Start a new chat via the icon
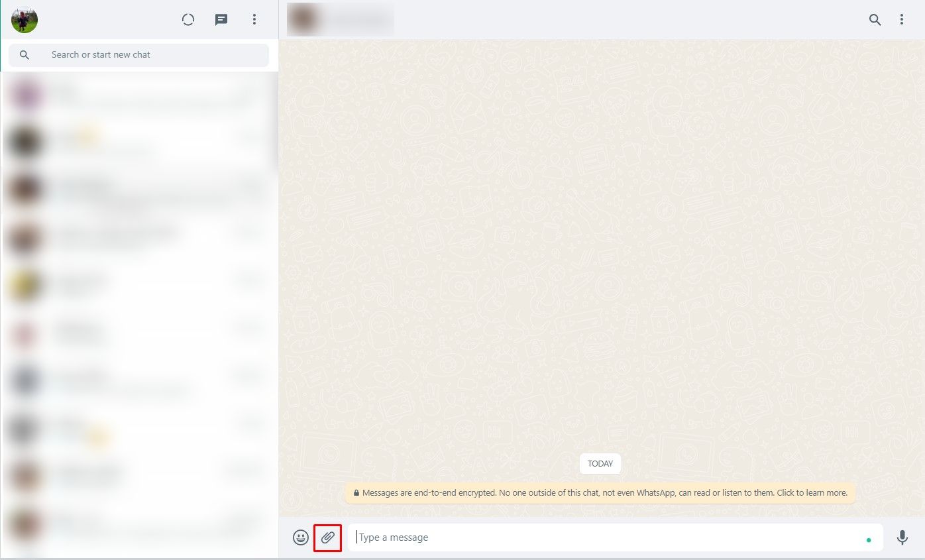 (x=221, y=20)
